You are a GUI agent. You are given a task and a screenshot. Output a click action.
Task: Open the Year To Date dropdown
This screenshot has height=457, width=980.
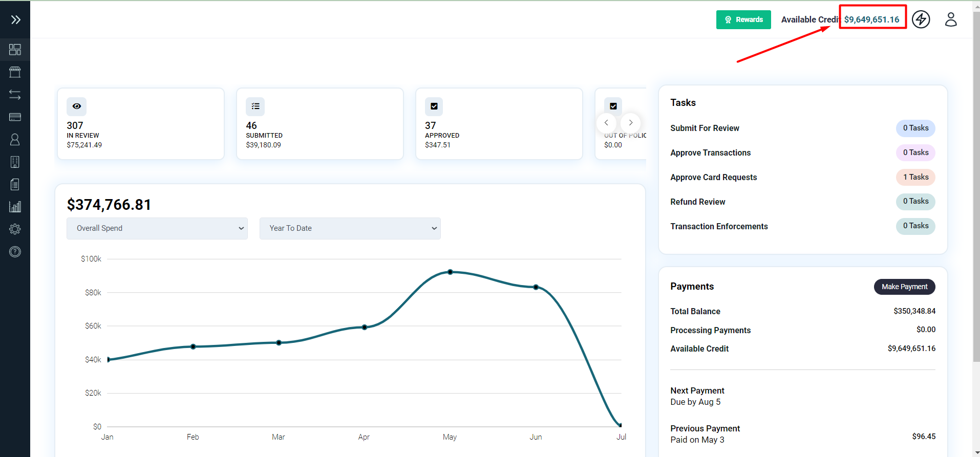pos(350,228)
